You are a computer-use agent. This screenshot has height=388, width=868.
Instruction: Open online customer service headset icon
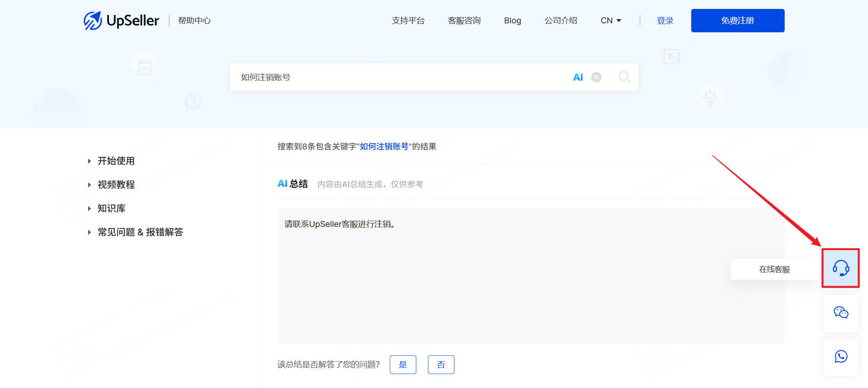coord(840,269)
